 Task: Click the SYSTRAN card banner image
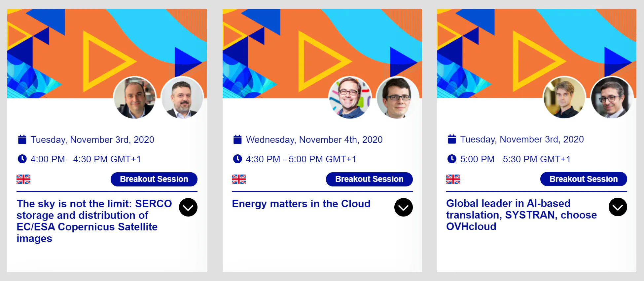536,54
